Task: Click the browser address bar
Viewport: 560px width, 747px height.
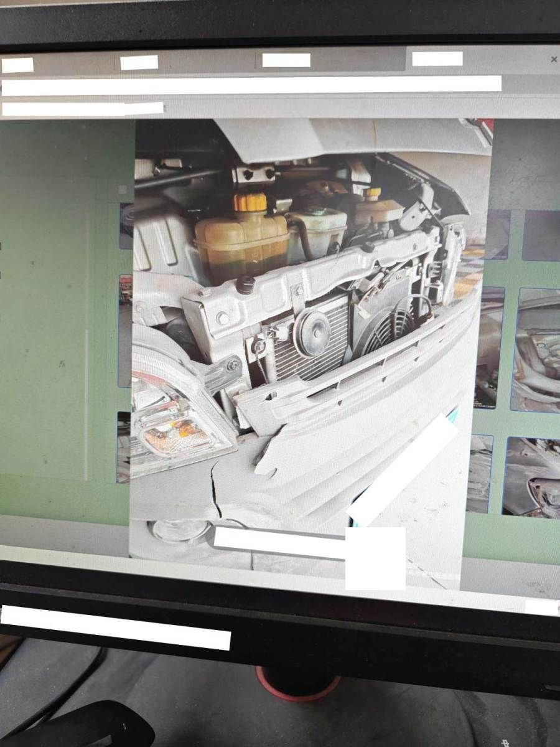Action: tap(251, 85)
